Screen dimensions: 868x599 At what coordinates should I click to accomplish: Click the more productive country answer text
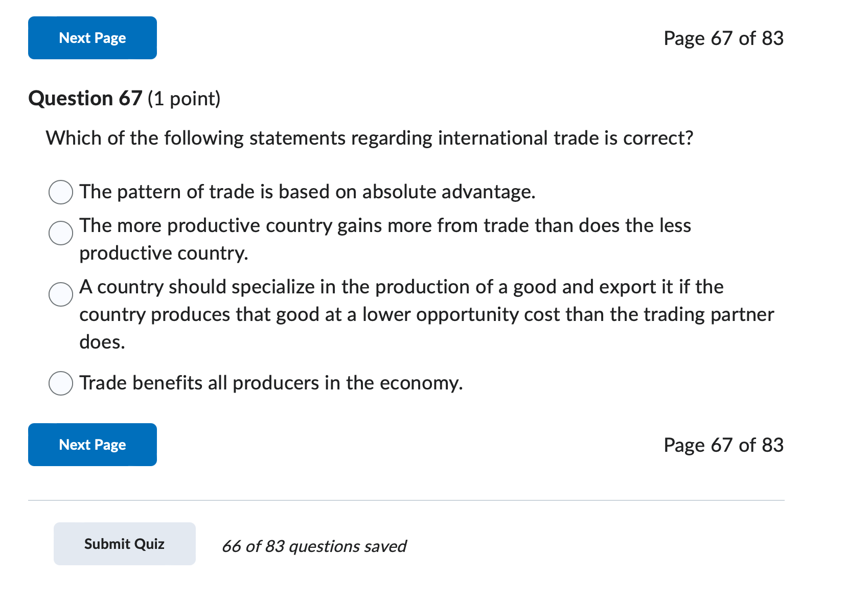(x=383, y=225)
